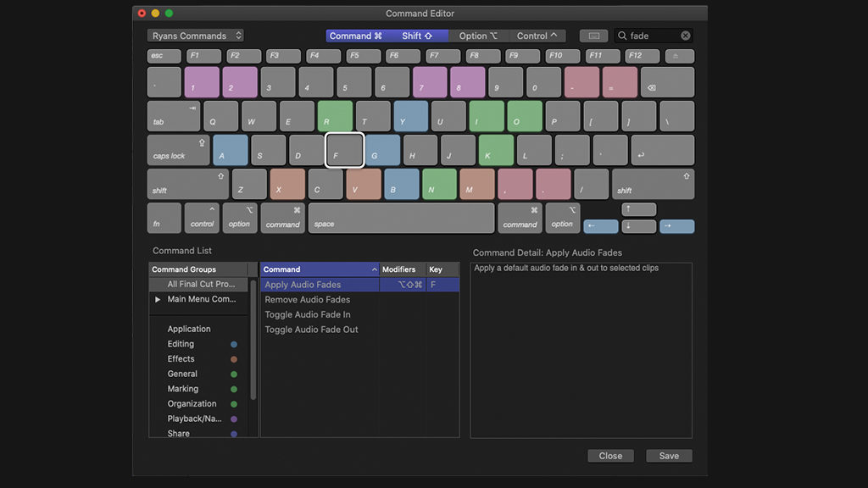
Task: Clear the fade search text
Action: [686, 36]
